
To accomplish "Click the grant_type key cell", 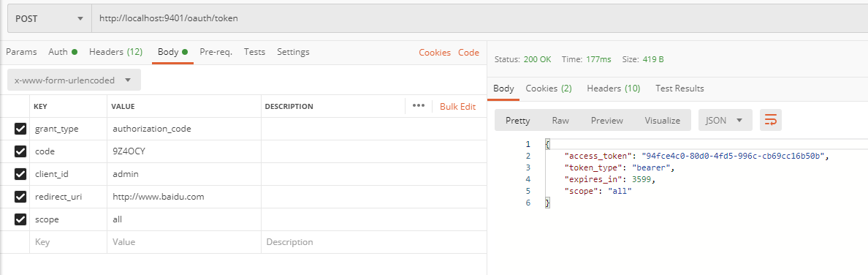I will coord(68,129).
